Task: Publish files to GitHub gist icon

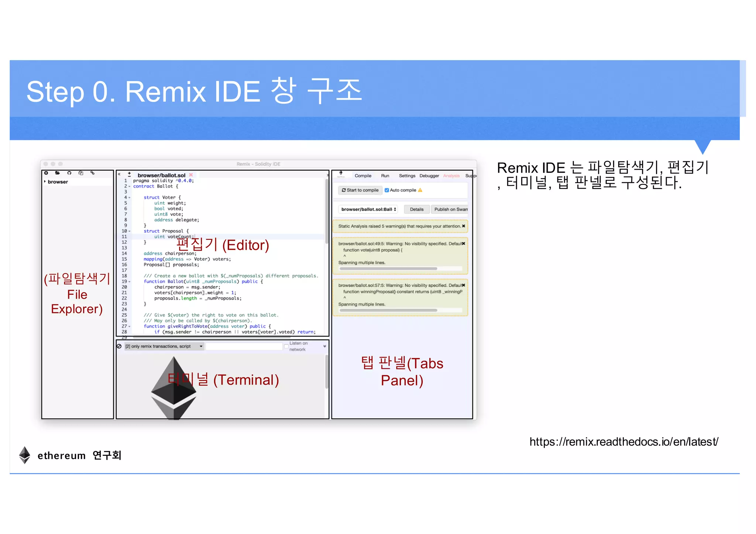Action: [x=69, y=173]
